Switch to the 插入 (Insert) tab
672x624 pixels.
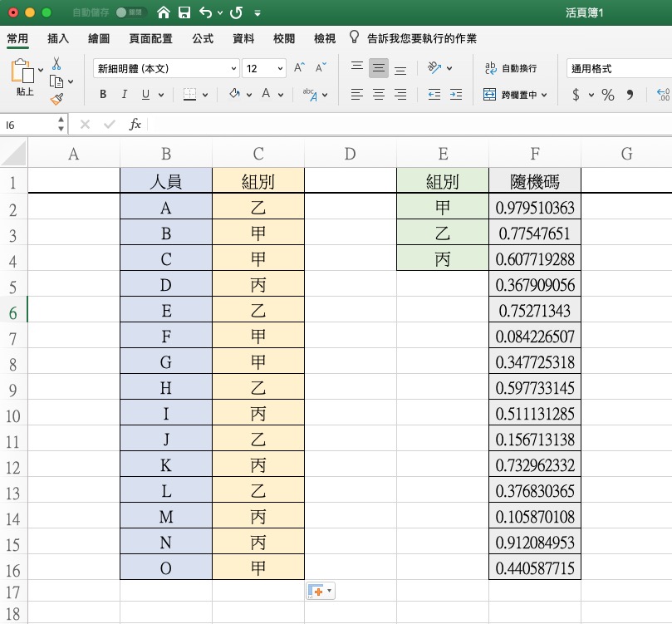58,39
